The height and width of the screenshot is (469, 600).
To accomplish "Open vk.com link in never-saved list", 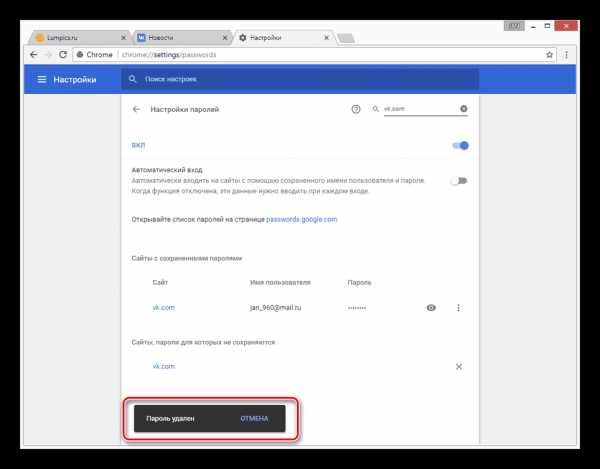I will pos(163,366).
